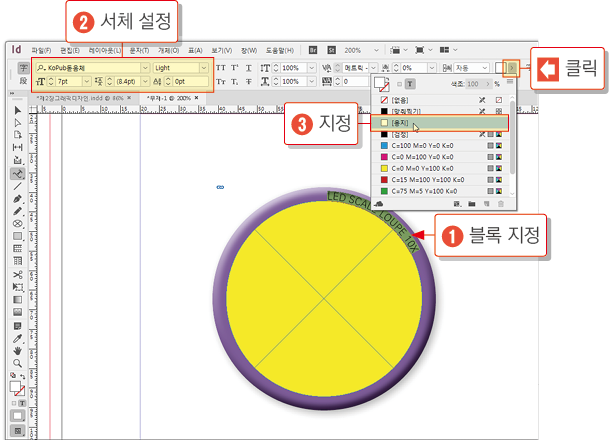Toggle Superscript formatting button
Screen dimensions: 609x440
click(x=235, y=68)
